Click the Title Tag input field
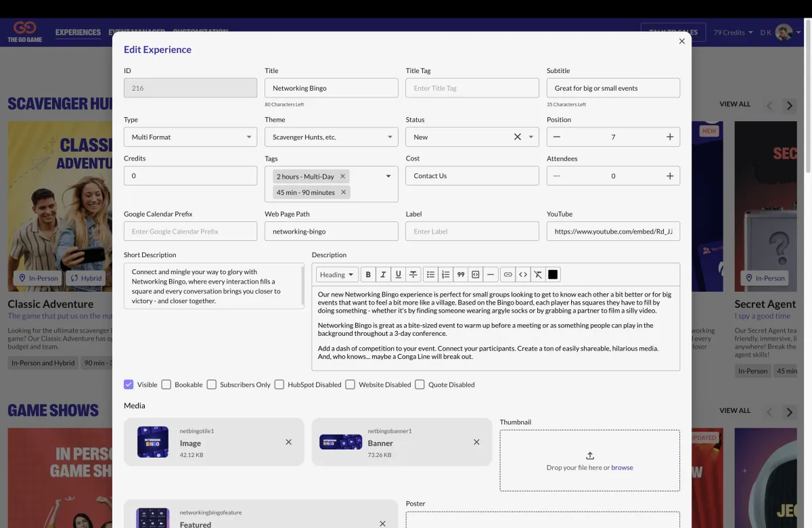This screenshot has width=812, height=528. [472, 88]
